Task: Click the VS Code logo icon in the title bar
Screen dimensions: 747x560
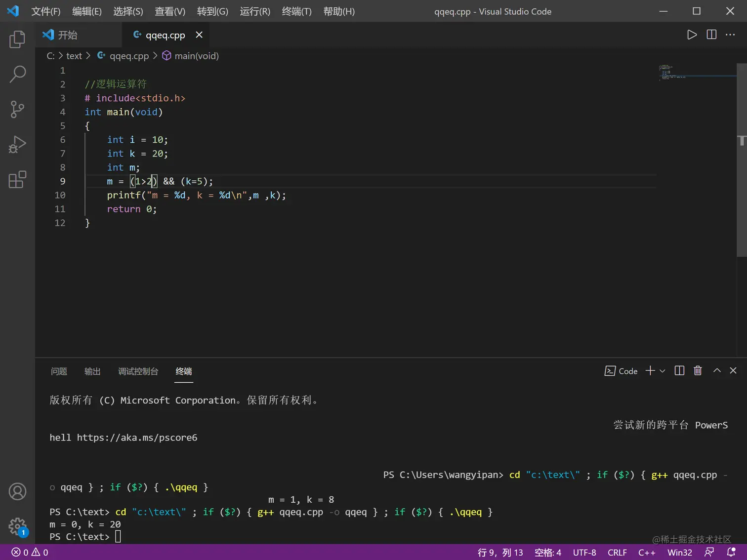Action: coord(13,11)
